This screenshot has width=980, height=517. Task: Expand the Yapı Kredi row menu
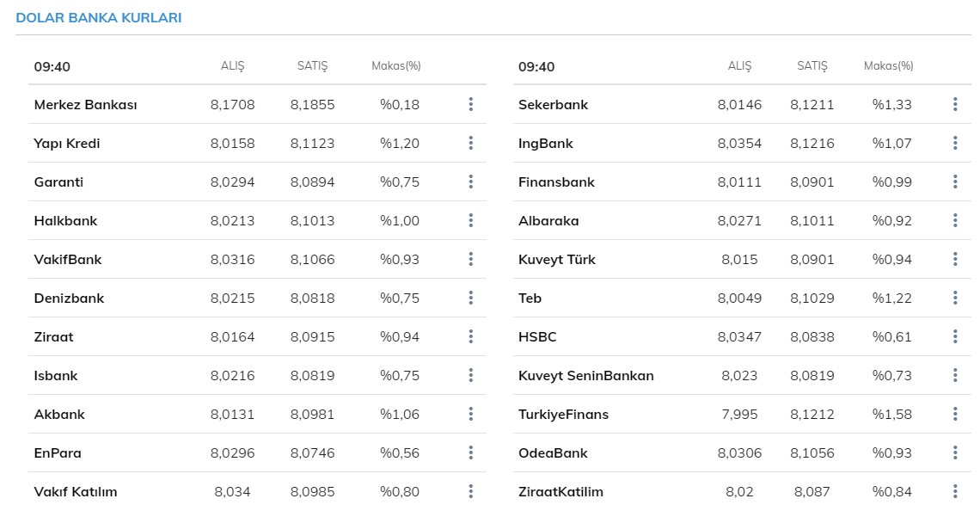(x=470, y=143)
